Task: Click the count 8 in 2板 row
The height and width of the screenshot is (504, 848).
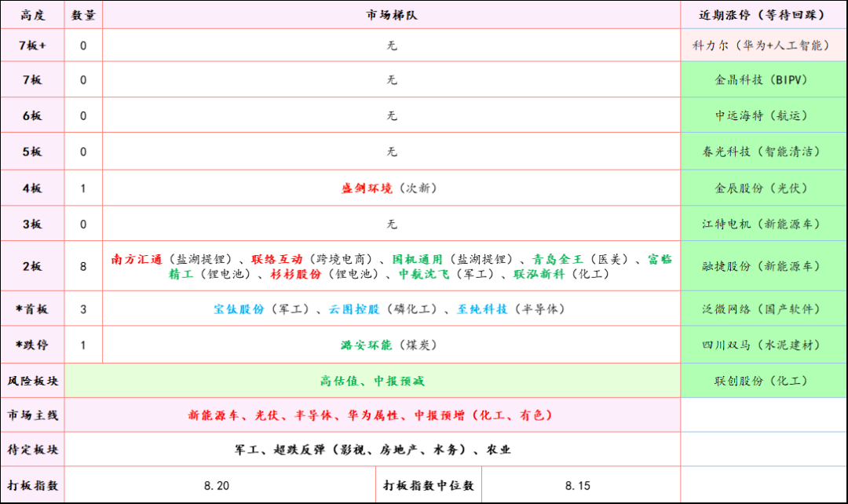Action: click(83, 267)
